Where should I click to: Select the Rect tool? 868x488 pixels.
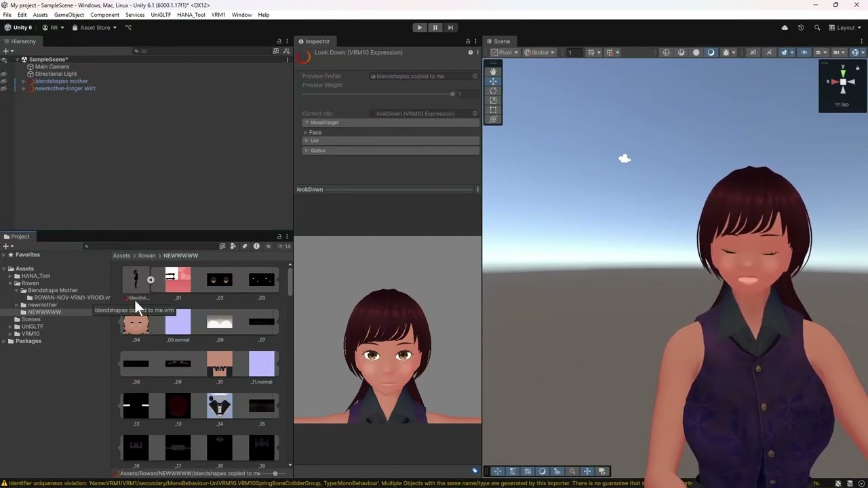pyautogui.click(x=493, y=110)
